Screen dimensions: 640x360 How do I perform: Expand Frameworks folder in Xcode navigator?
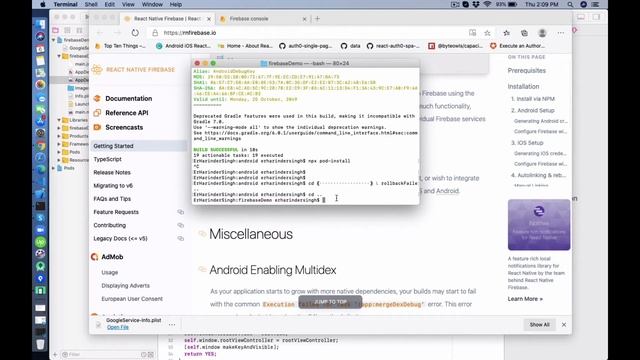click(59, 144)
